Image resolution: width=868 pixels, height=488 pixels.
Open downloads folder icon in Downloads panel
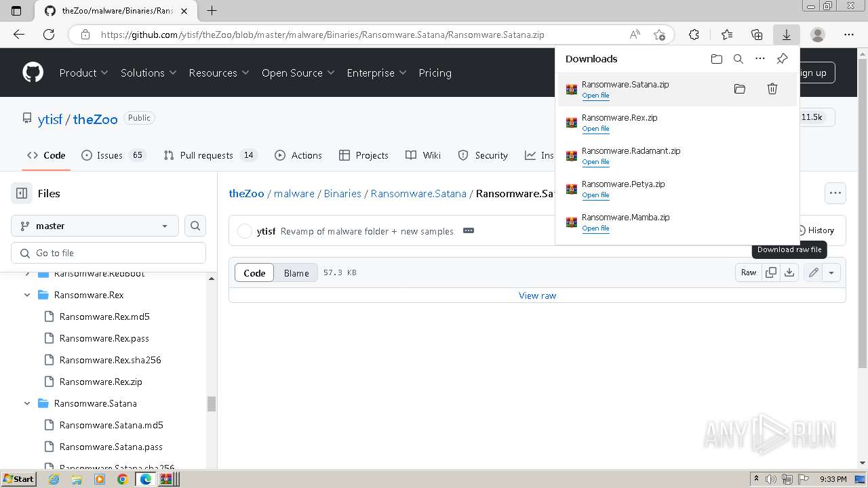point(717,59)
